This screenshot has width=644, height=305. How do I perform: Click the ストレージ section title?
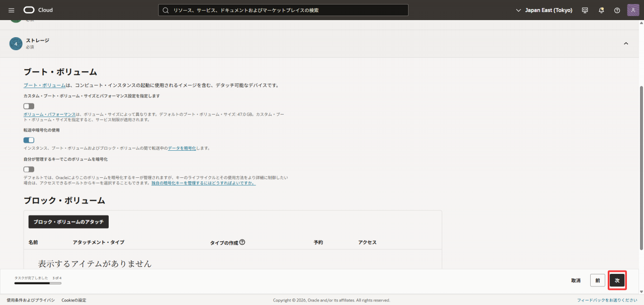point(38,40)
